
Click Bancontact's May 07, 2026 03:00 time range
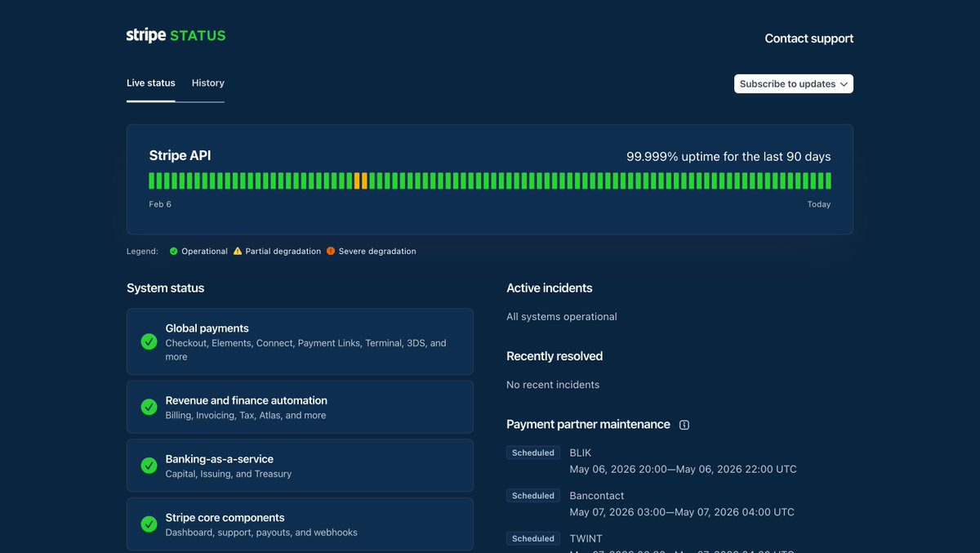[682, 512]
